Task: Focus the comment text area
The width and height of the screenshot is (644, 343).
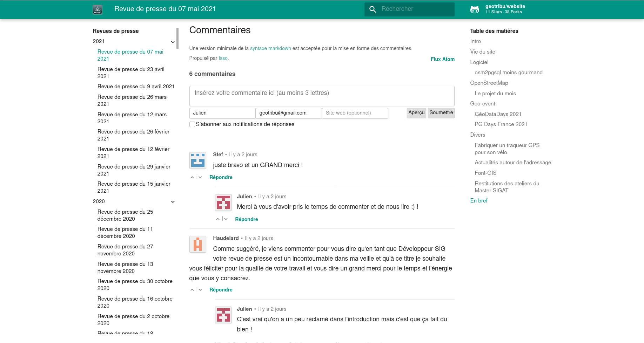Action: coord(322,96)
